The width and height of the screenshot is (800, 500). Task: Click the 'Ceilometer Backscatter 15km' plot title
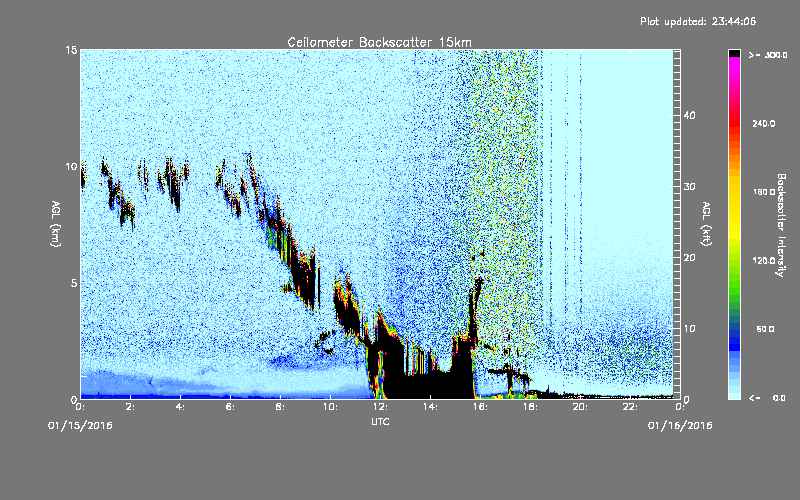point(379,42)
